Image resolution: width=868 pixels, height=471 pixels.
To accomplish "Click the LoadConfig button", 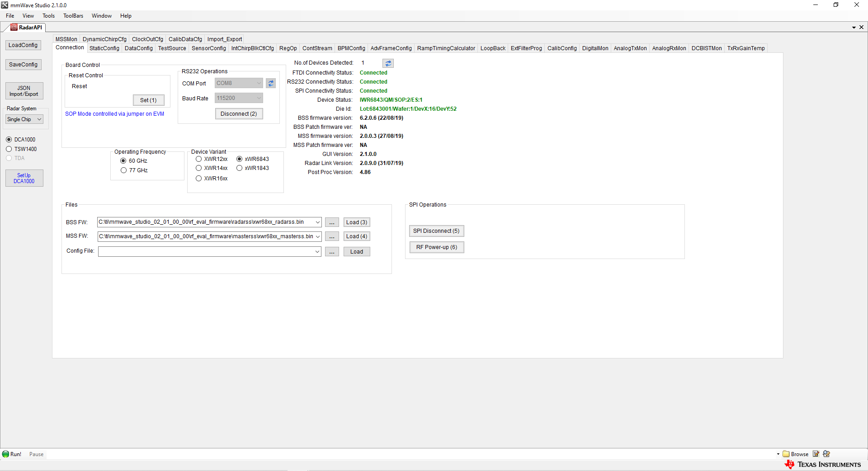I will point(23,45).
